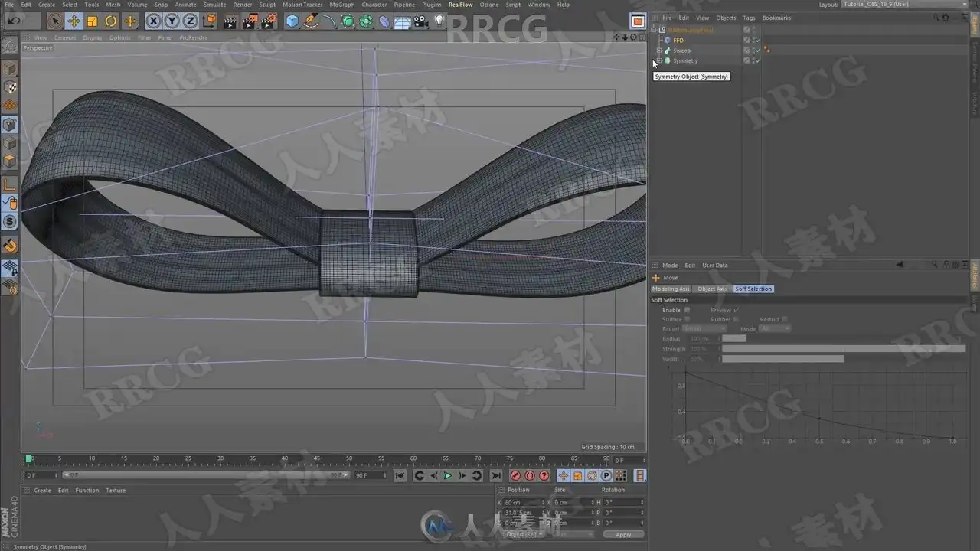980x551 pixels.
Task: Select the Move tool in top toolbar
Action: tap(73, 21)
